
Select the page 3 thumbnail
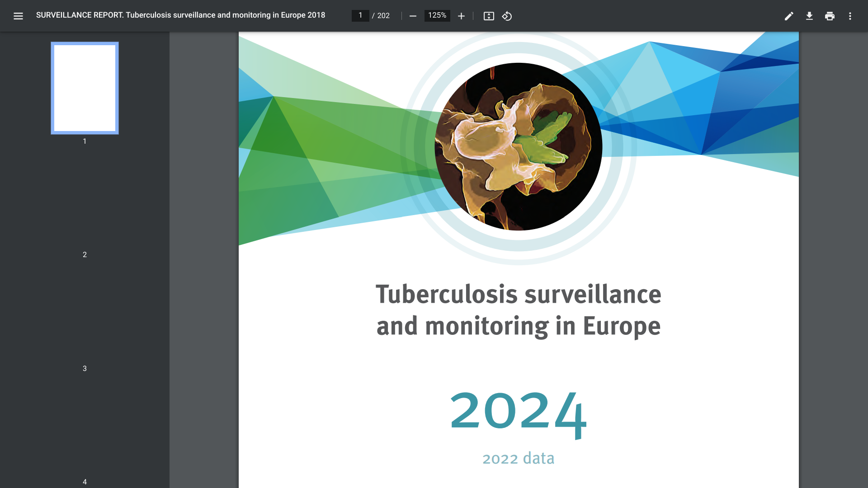pos(85,315)
